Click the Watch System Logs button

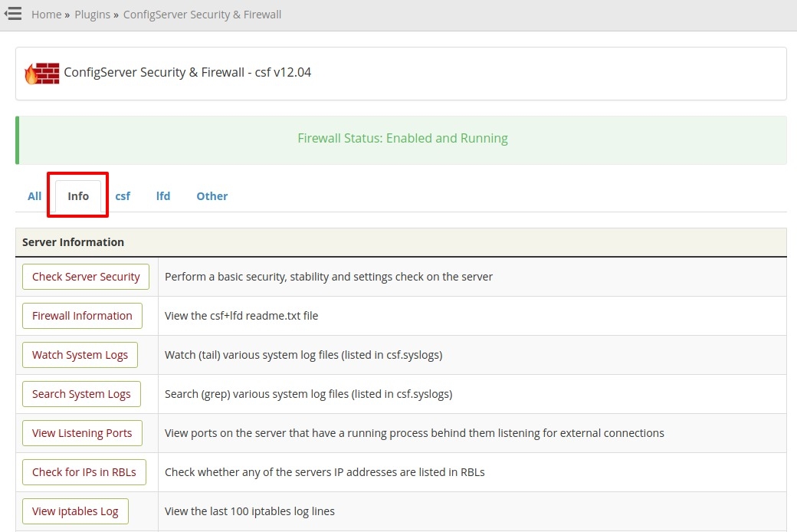(80, 355)
